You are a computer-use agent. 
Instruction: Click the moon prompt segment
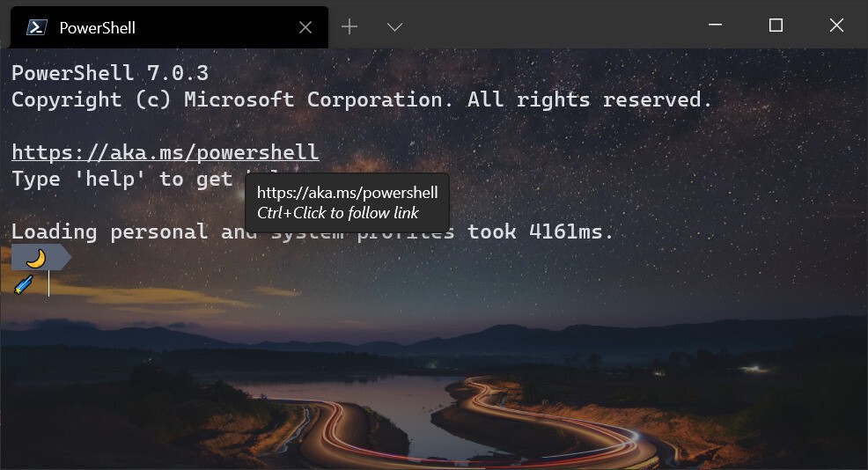pyautogui.click(x=41, y=257)
